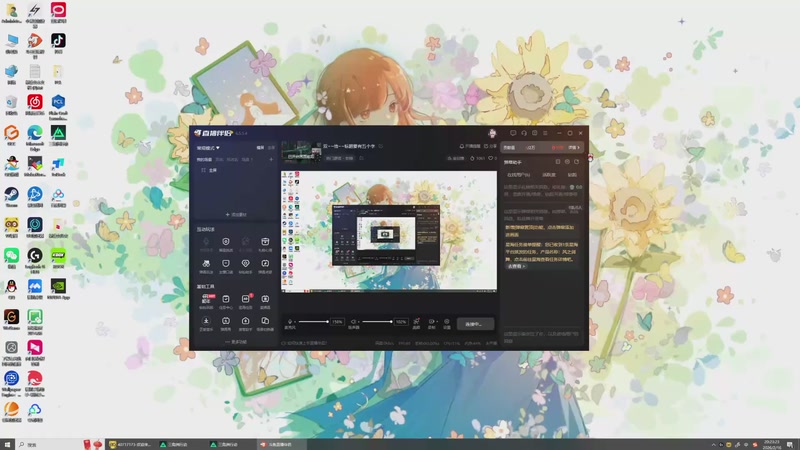
Task: Click the 去查看 > link
Action: click(x=516, y=266)
